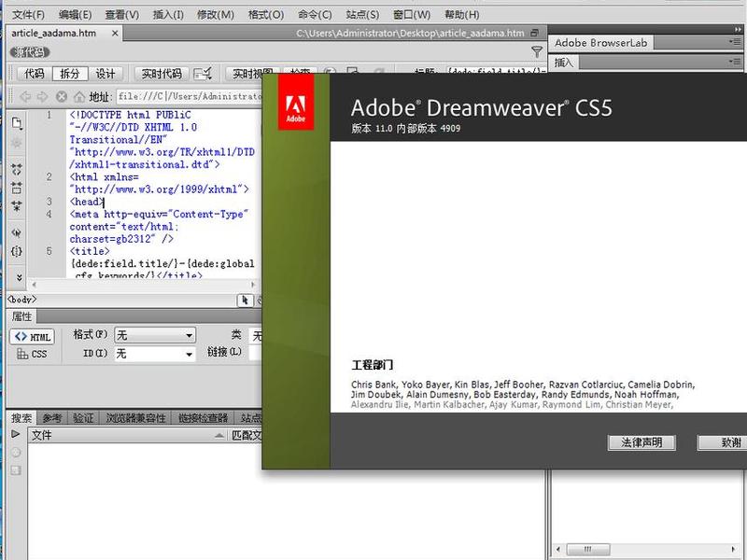
Task: Open the 修改(M) menu
Action: [216, 15]
